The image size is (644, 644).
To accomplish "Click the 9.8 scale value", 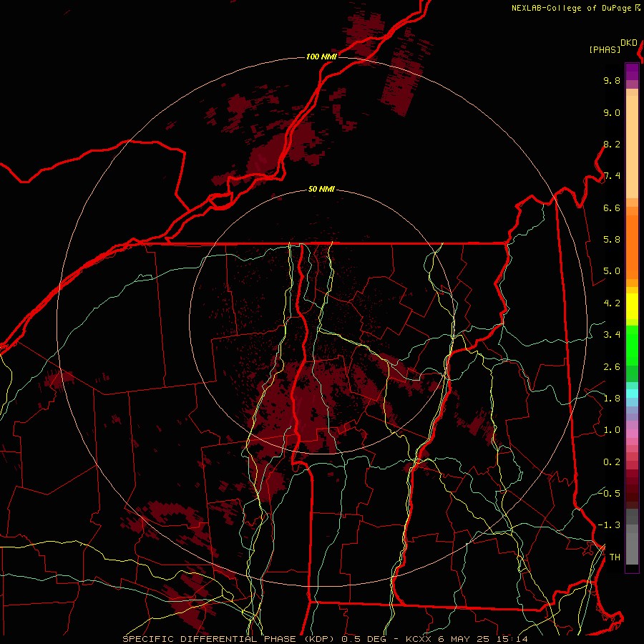I will (x=612, y=80).
